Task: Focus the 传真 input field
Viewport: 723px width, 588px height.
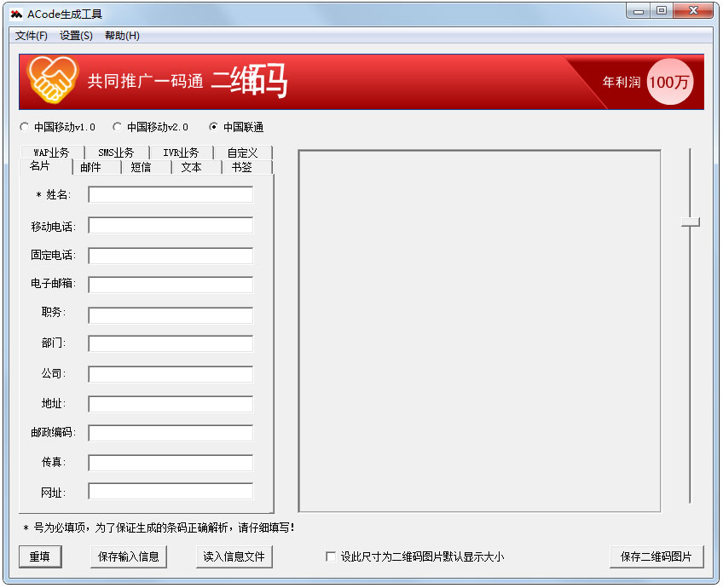Action: [171, 463]
